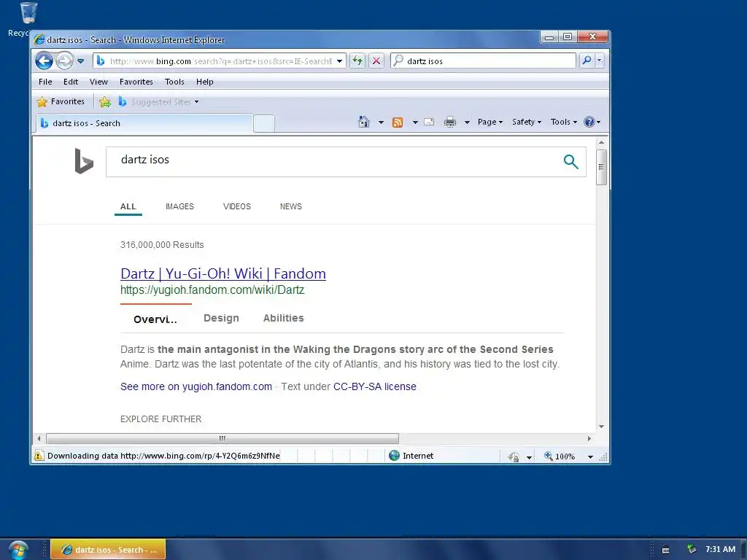Open the recent pages dropdown arrow
Screen dimensions: 747x560
tap(80, 61)
